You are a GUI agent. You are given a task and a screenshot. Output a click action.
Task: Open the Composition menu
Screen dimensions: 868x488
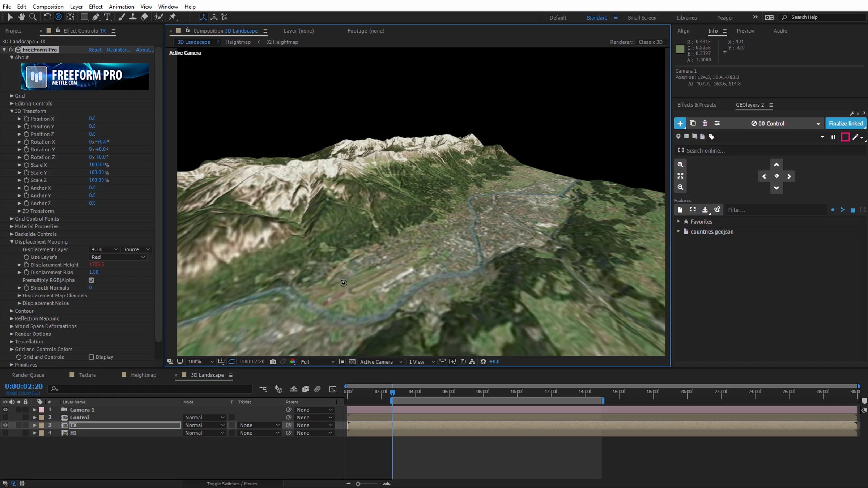(48, 7)
